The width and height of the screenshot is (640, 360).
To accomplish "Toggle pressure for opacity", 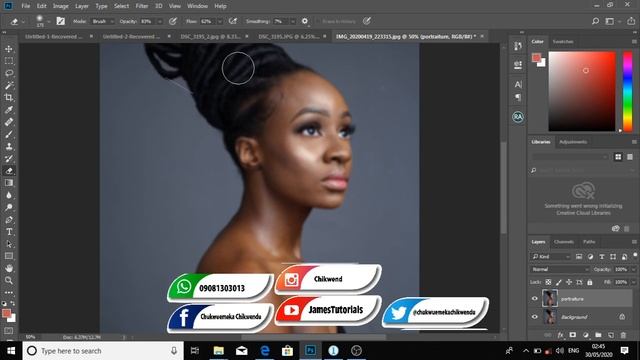I will pyautogui.click(x=173, y=21).
